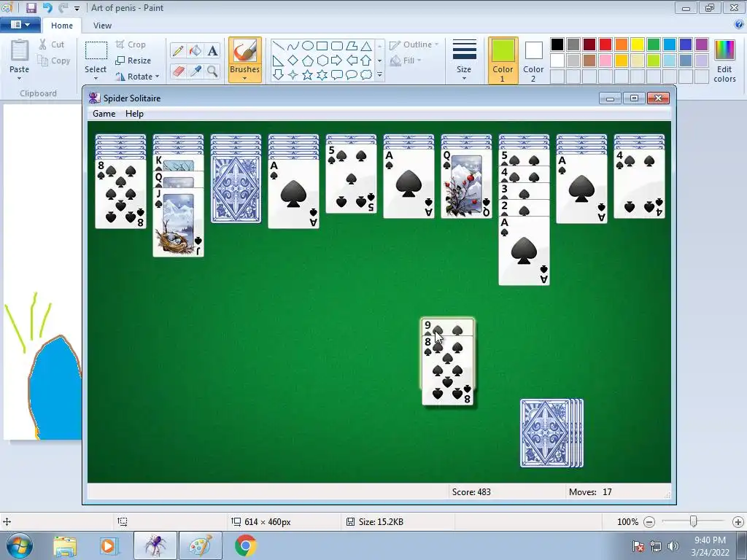The image size is (747, 560).
Task: Expand the Brushes dropdown arrow
Action: [244, 79]
